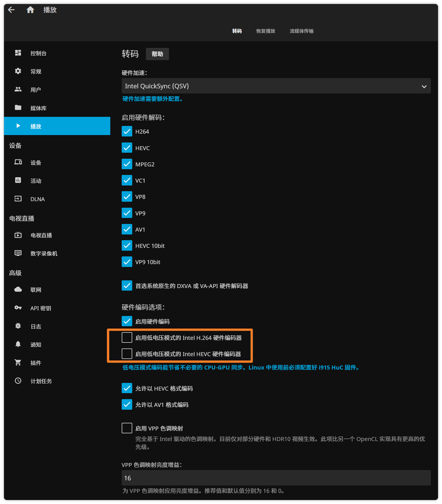Open the 硬件加速 Intel QuickSync dropdown
The image size is (442, 504).
(x=276, y=86)
